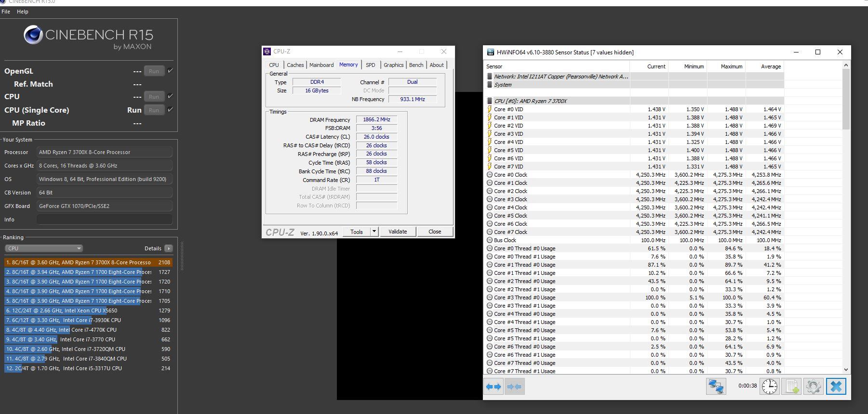
Task: Click the Average column header in HWiNFO
Action: tap(765, 66)
